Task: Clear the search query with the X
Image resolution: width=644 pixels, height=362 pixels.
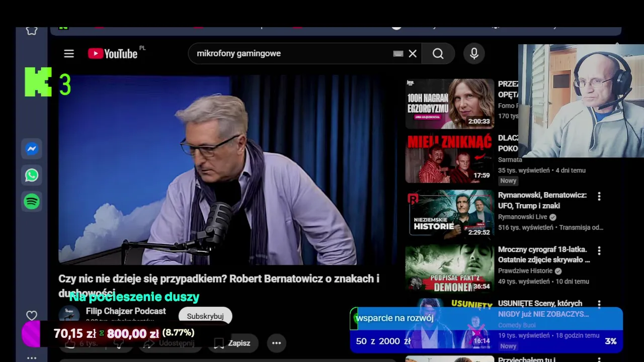Action: 413,54
